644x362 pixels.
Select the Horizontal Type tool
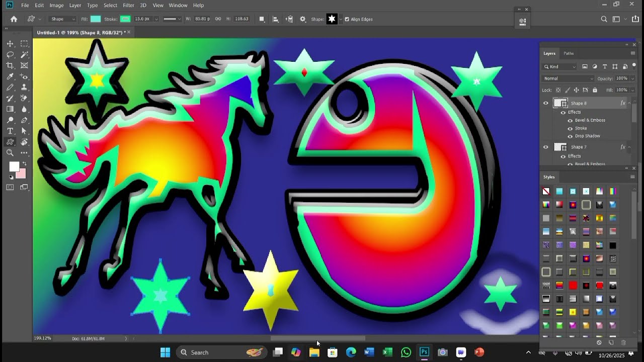[10, 131]
